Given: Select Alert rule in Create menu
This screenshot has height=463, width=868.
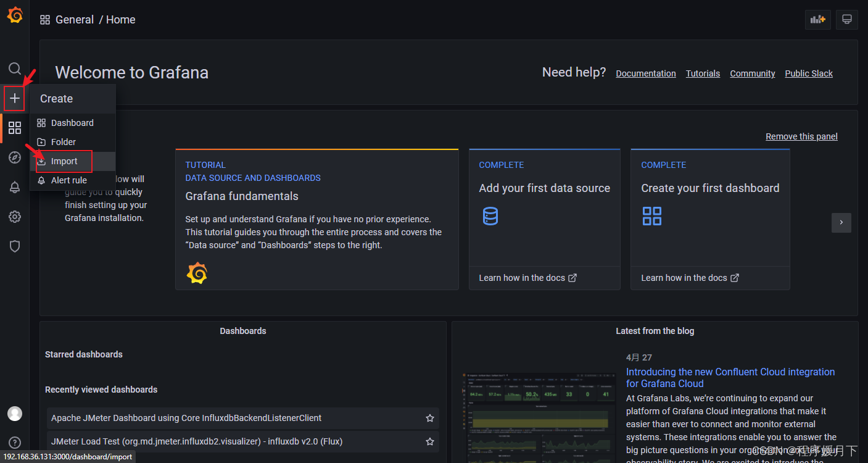Looking at the screenshot, I should point(73,180).
